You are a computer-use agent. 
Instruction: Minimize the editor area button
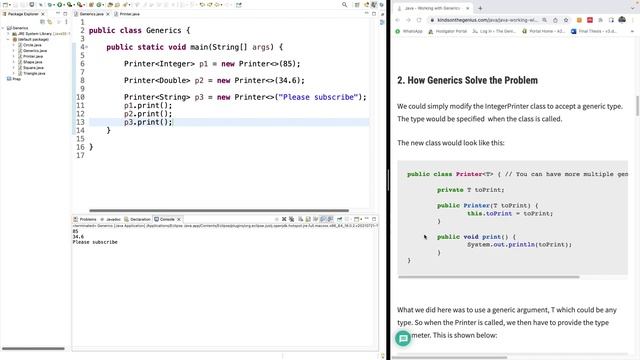tap(367, 13)
